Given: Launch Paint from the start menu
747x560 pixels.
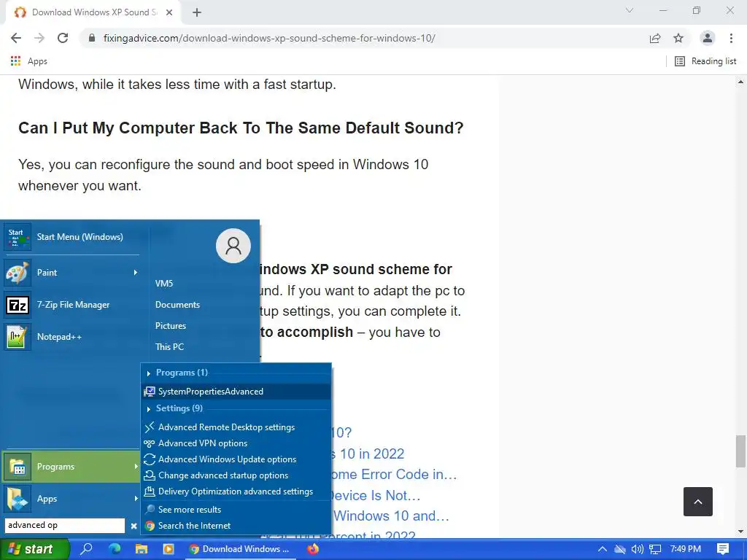Looking at the screenshot, I should click(71, 273).
